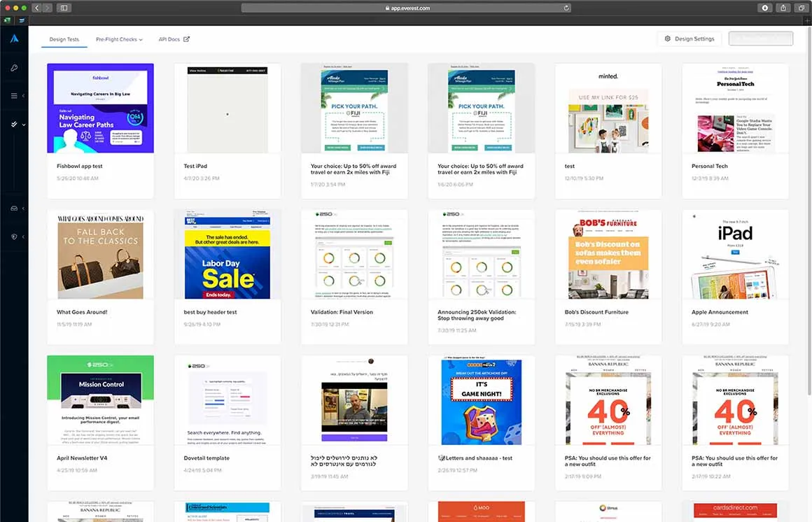Open Design Settings
This screenshot has width=812, height=522.
point(689,39)
